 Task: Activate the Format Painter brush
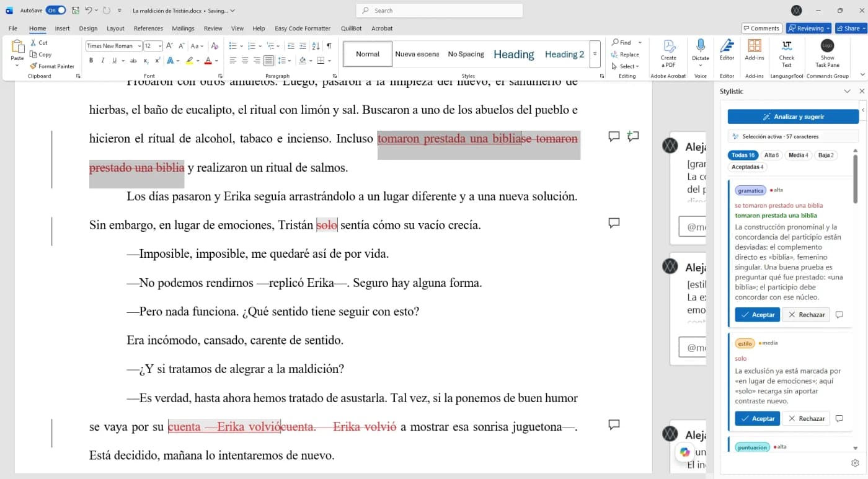pos(33,66)
